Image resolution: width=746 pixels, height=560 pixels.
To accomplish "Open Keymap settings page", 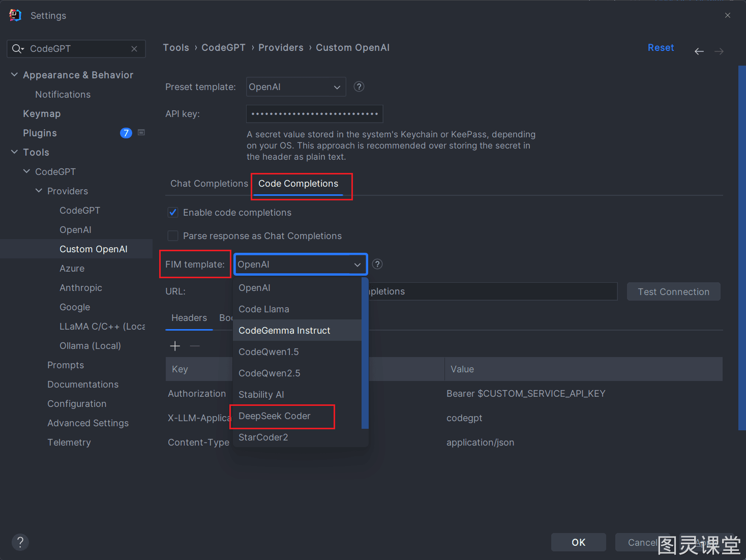I will point(42,113).
